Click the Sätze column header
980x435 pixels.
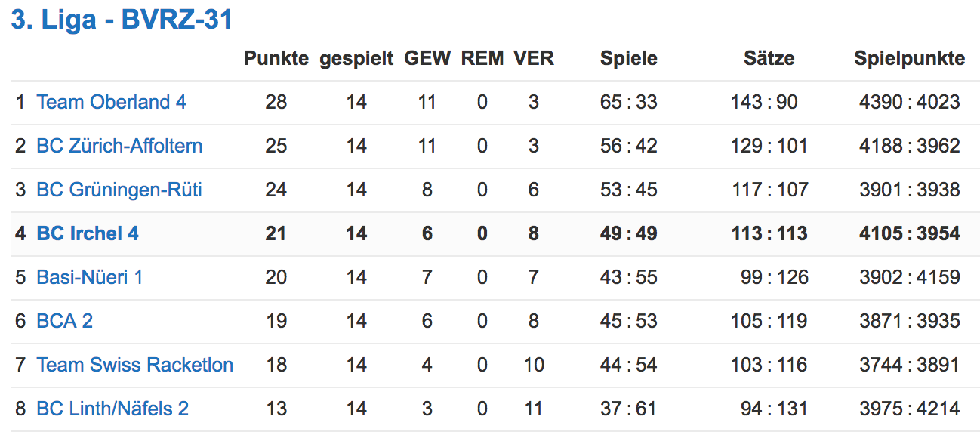point(769,58)
